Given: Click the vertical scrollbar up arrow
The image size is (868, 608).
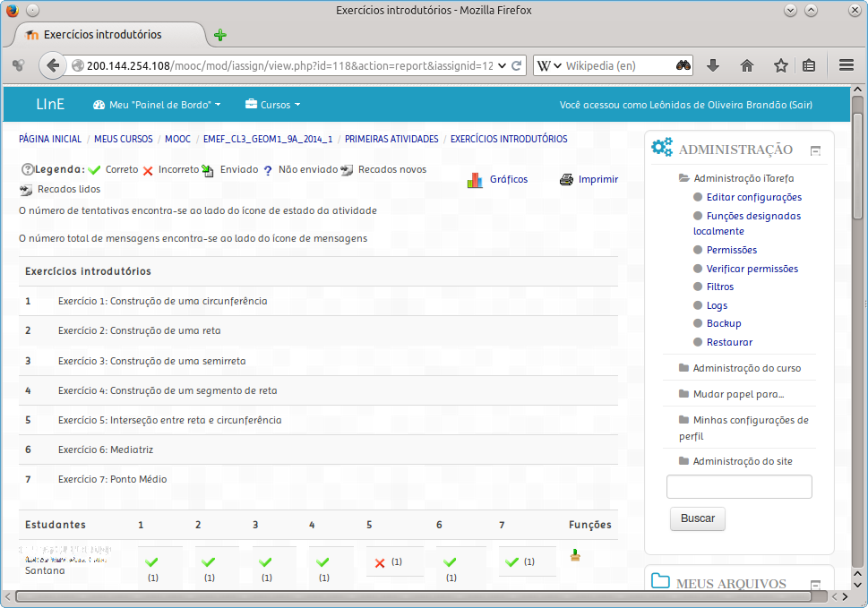Looking at the screenshot, I should click(857, 90).
